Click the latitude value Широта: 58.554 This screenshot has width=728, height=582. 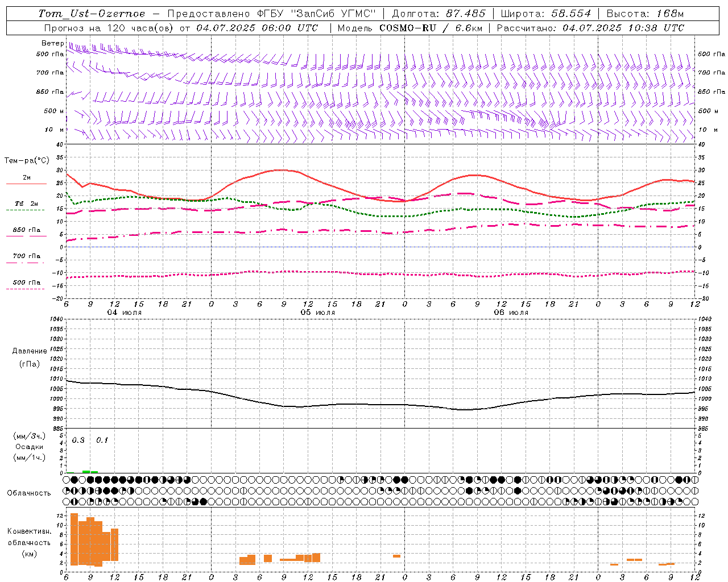coord(545,14)
